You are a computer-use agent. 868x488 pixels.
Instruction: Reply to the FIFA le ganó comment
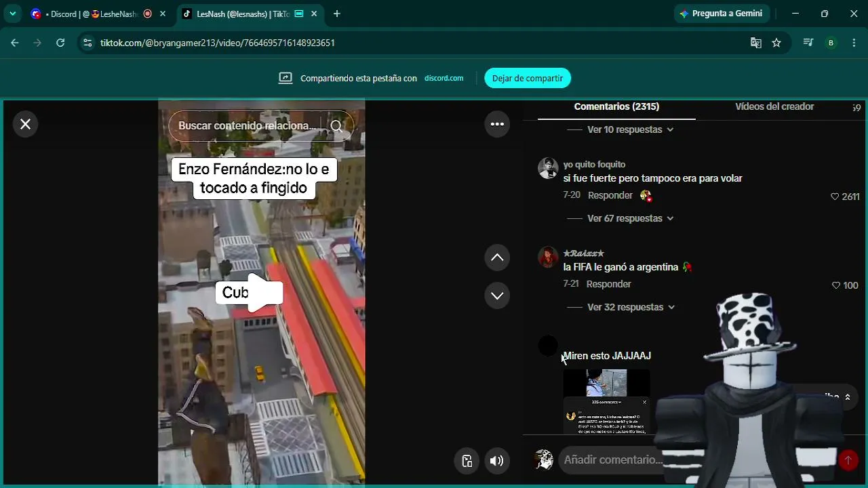[609, 284]
